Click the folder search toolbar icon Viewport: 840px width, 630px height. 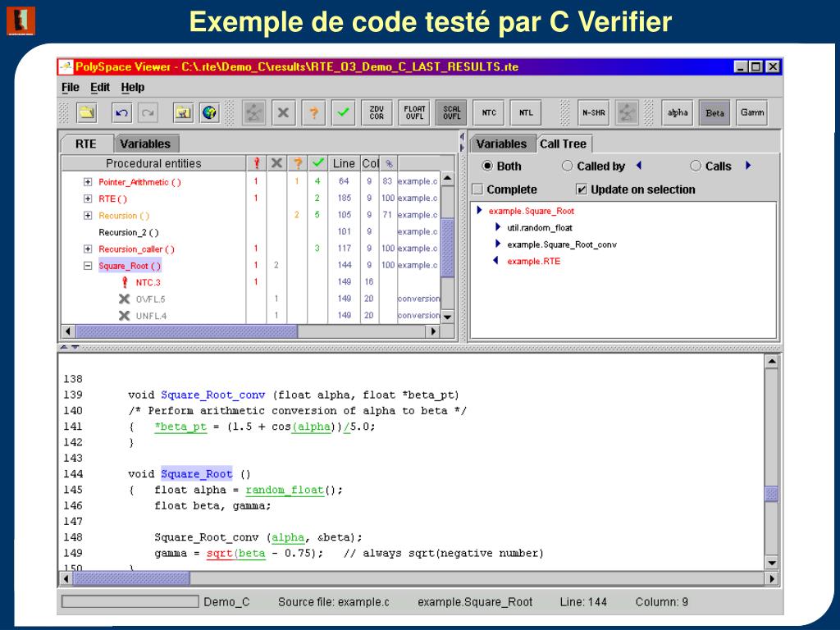[184, 112]
